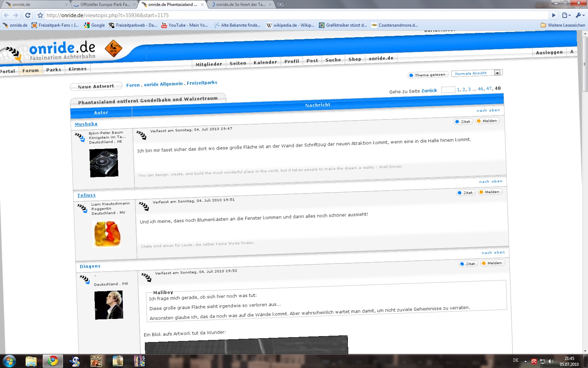Show hidden tray icons arrow
The image size is (588, 368).
coord(525,361)
